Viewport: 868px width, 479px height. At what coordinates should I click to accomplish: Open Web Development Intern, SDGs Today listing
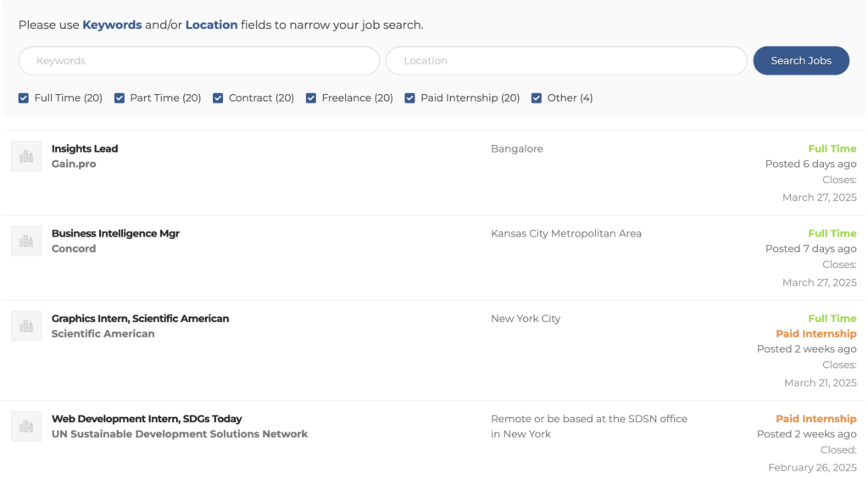[147, 419]
